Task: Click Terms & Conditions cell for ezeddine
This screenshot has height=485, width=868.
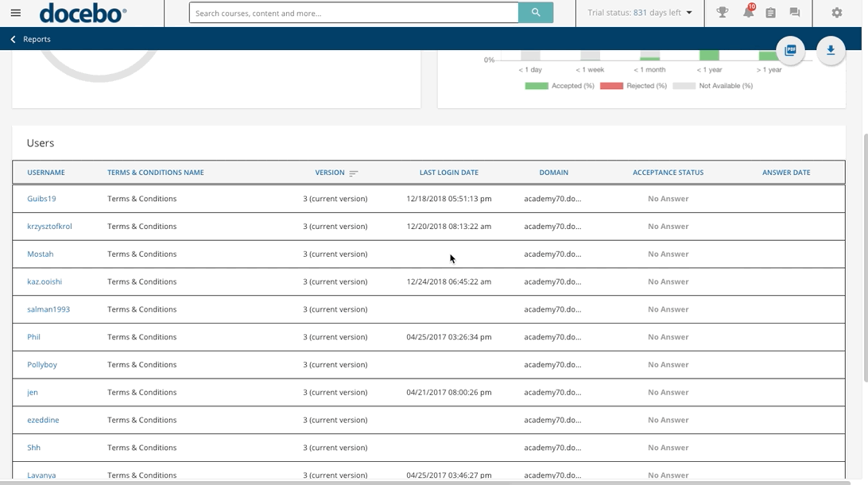Action: point(141,421)
